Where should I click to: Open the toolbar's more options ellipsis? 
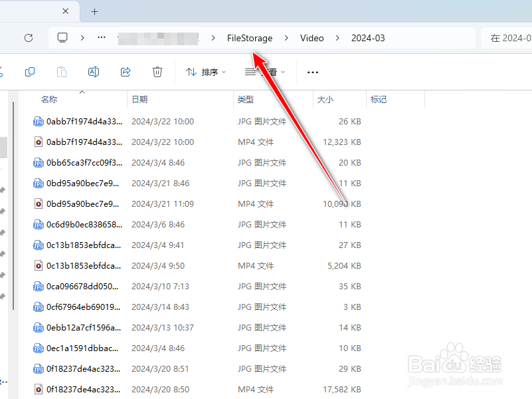[x=312, y=72]
